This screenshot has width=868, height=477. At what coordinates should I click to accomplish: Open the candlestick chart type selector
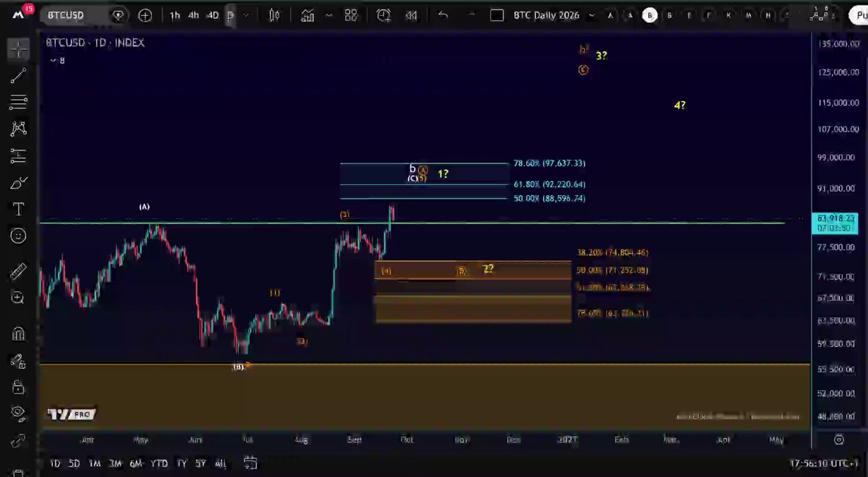[x=274, y=15]
